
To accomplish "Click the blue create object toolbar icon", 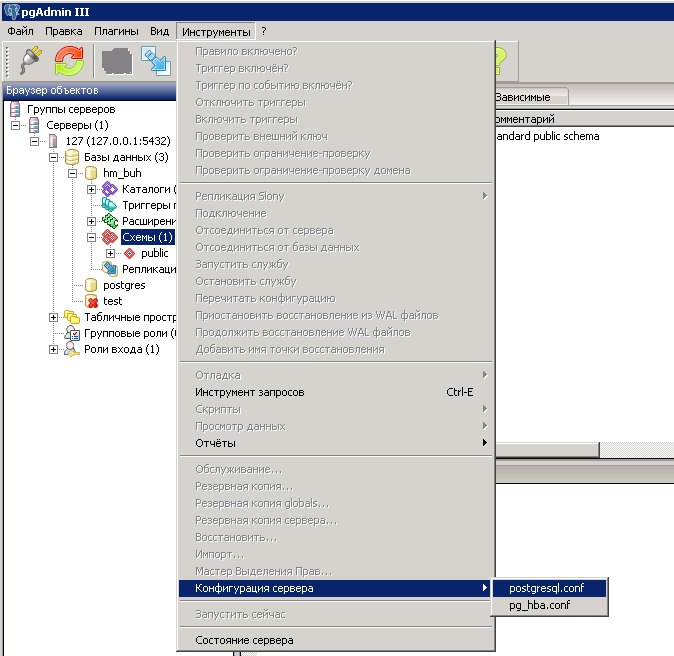I will pos(156,61).
